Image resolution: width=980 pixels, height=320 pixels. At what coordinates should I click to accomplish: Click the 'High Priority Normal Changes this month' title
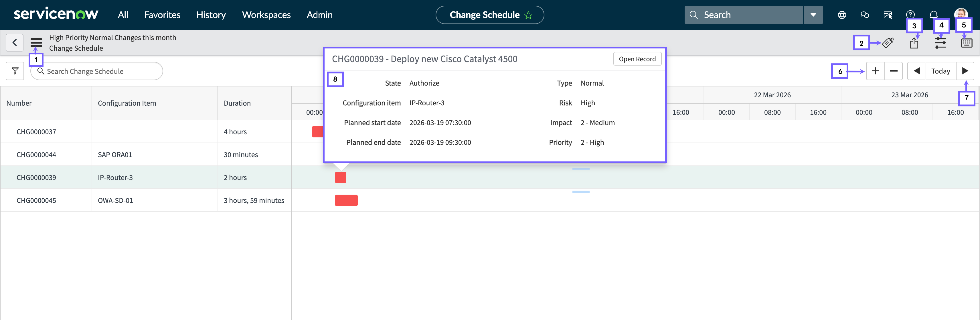(x=112, y=37)
